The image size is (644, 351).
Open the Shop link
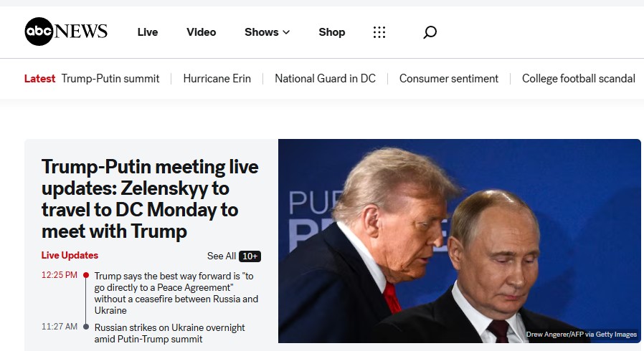coord(332,32)
